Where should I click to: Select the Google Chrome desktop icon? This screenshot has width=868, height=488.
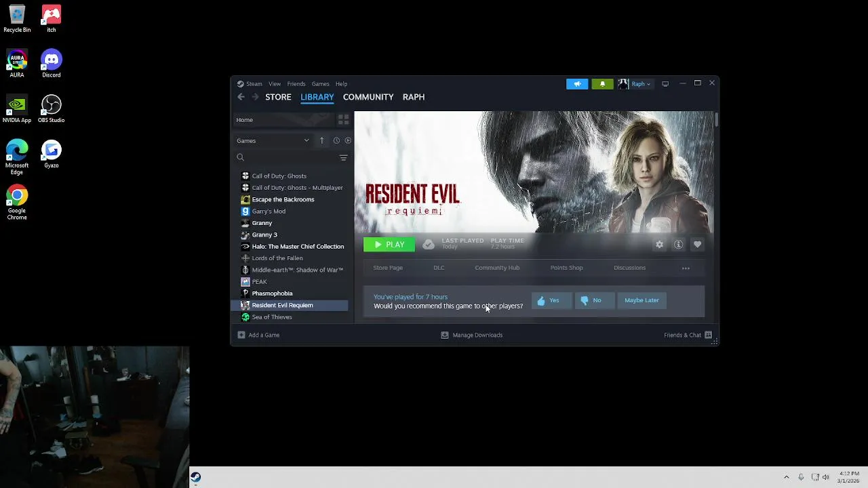click(x=17, y=202)
